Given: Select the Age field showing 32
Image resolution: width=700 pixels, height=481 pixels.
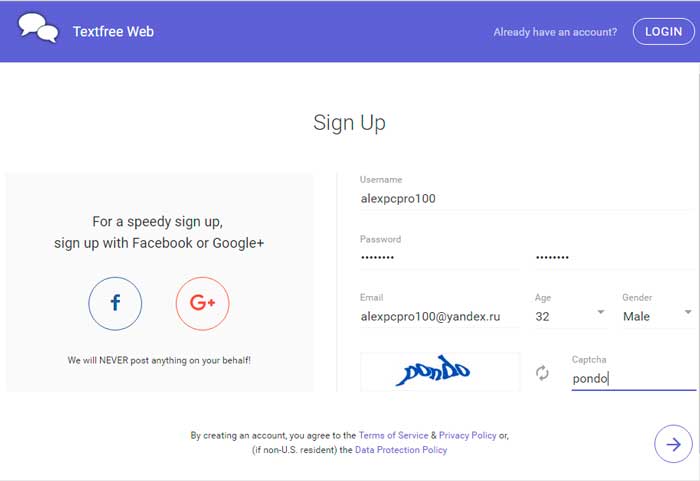Looking at the screenshot, I should [x=571, y=316].
